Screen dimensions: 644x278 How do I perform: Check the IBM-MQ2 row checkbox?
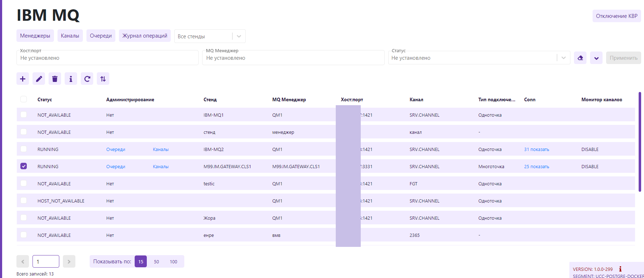[x=24, y=149]
